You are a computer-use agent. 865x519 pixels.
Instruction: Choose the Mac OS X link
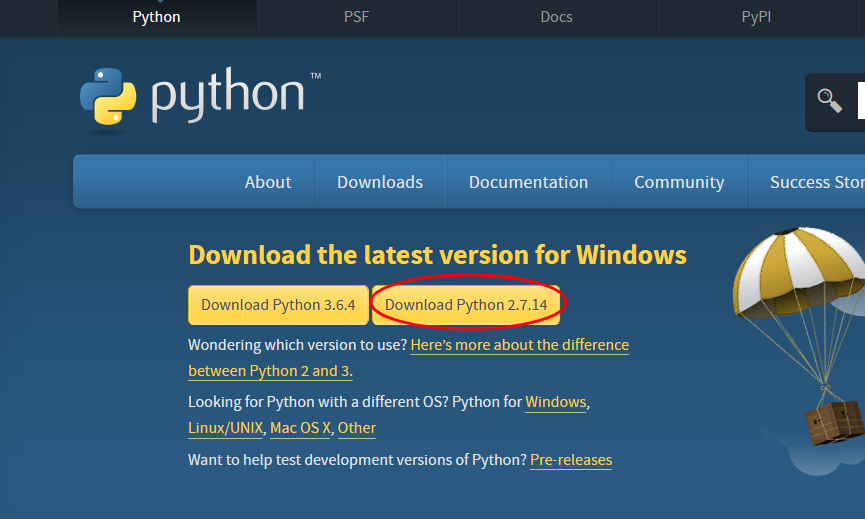pyautogui.click(x=300, y=428)
